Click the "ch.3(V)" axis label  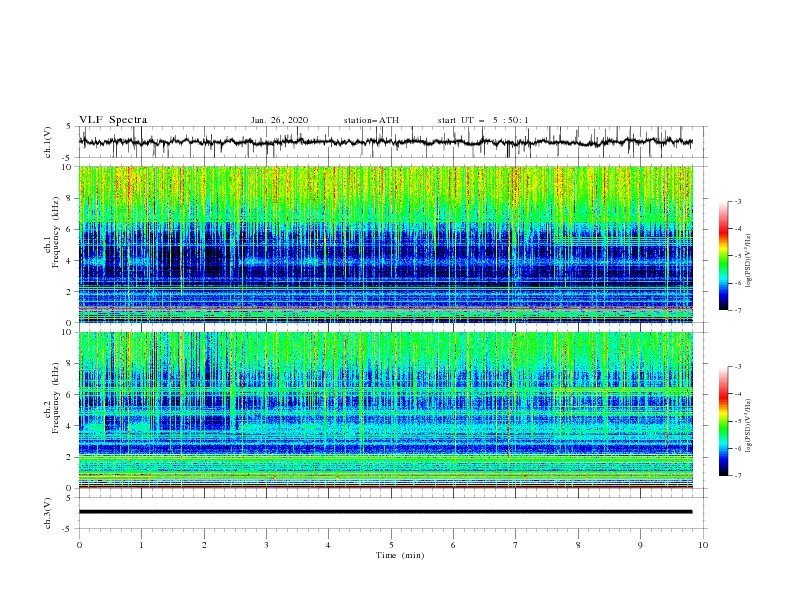48,513
